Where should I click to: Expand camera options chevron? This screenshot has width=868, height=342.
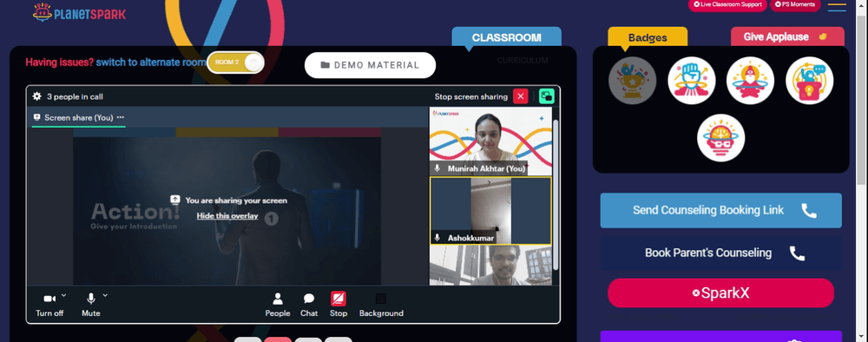pyautogui.click(x=63, y=295)
